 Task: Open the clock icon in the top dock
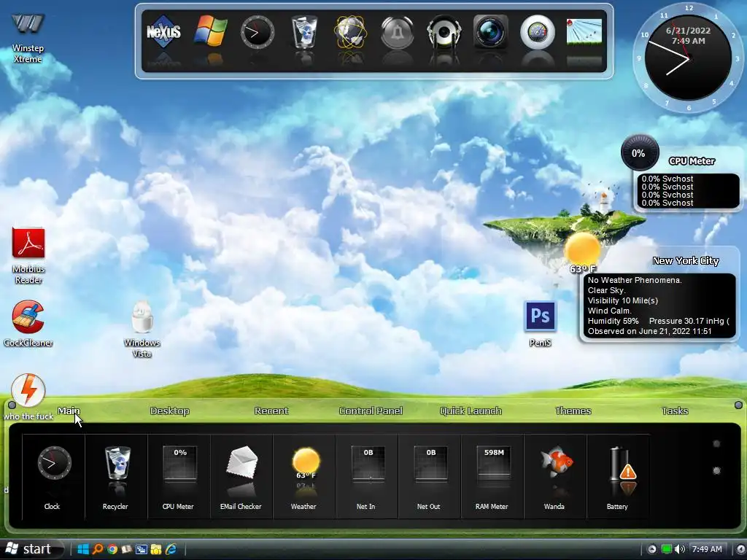[x=258, y=32]
